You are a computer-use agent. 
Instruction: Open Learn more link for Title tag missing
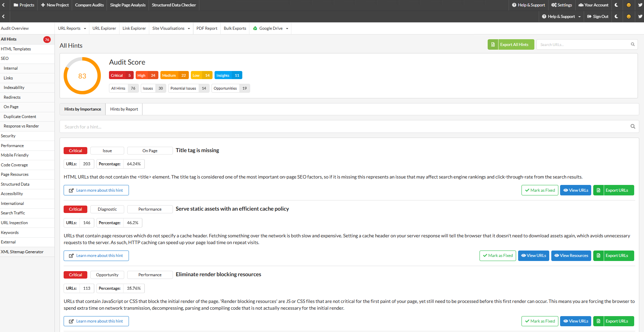[96, 190]
